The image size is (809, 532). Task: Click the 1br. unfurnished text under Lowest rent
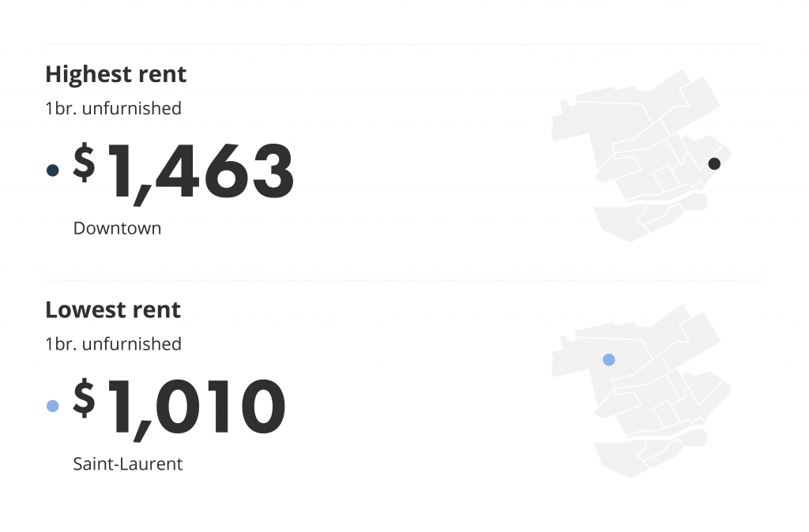113,344
